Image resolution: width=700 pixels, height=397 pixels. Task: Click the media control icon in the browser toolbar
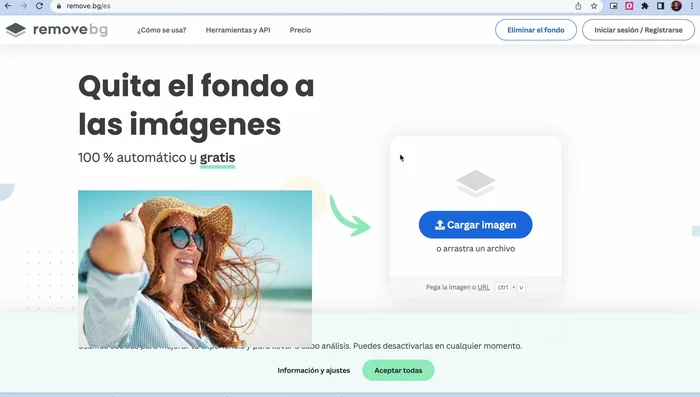click(x=614, y=6)
